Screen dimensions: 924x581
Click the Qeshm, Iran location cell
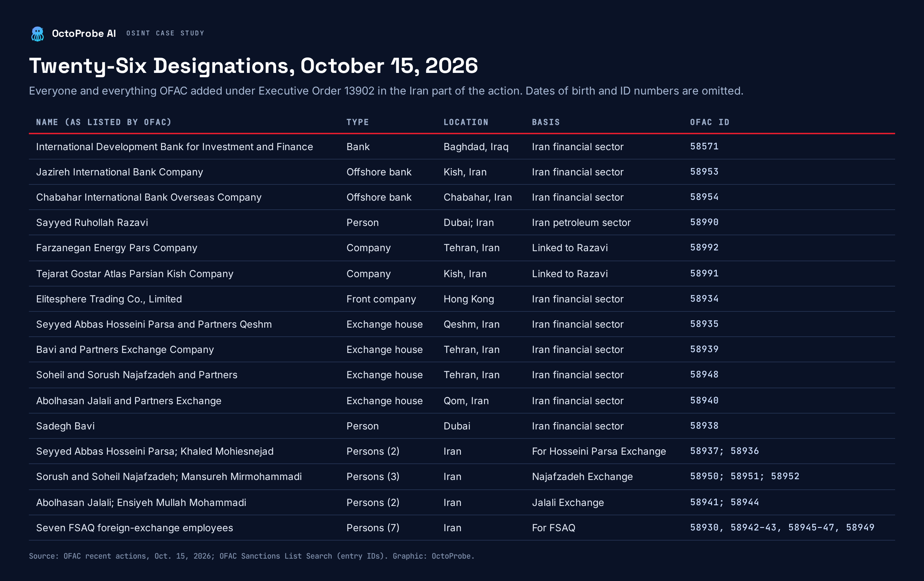472,324
